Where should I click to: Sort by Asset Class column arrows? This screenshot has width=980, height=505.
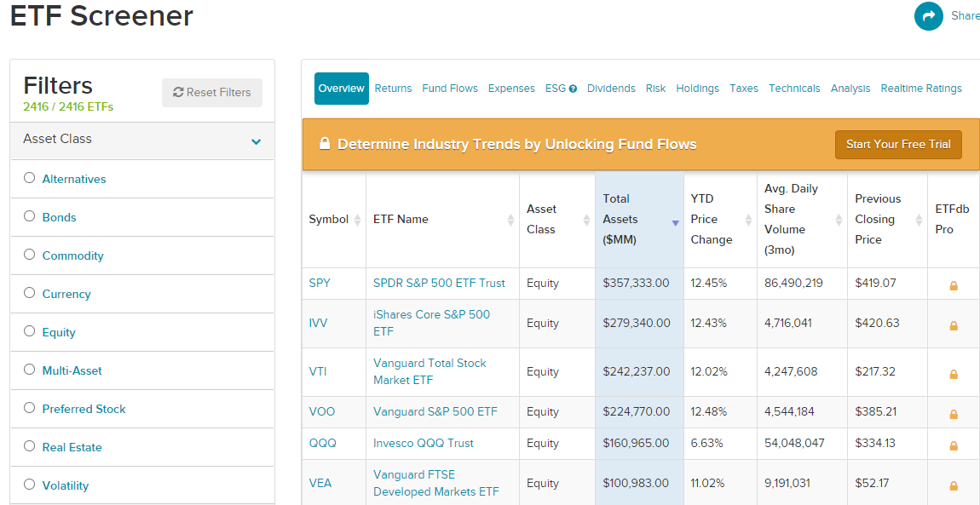point(587,220)
